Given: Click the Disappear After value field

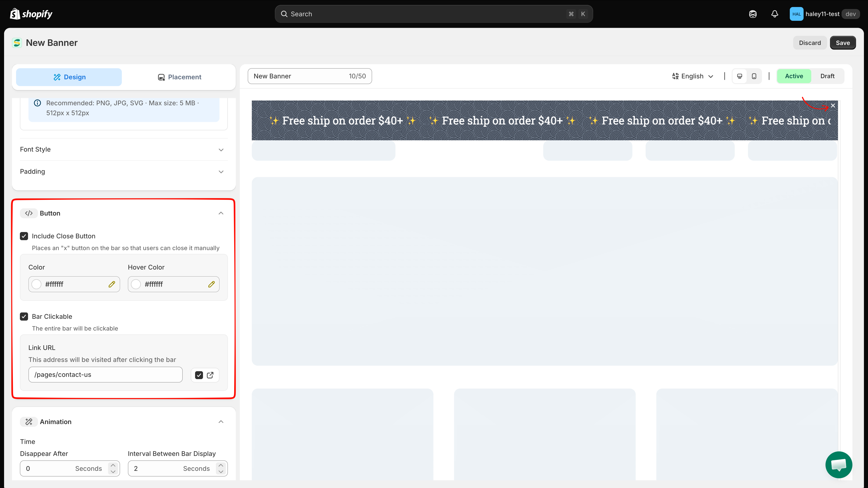Looking at the screenshot, I should coord(70,469).
